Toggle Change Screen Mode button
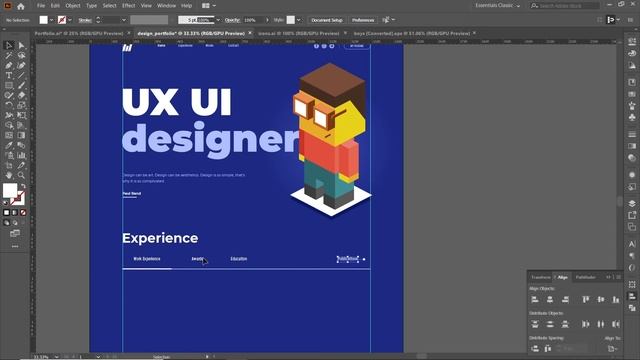Image resolution: width=640 pixels, height=360 pixels. click(15, 233)
